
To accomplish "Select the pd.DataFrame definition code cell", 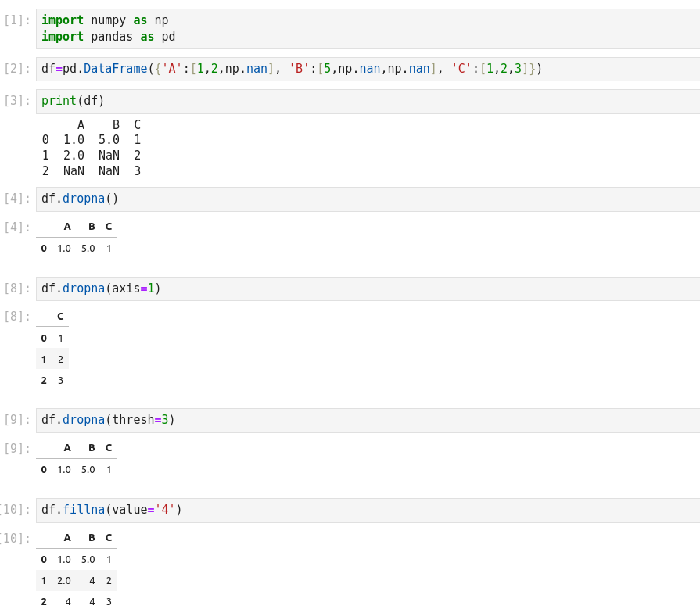I will coord(292,69).
